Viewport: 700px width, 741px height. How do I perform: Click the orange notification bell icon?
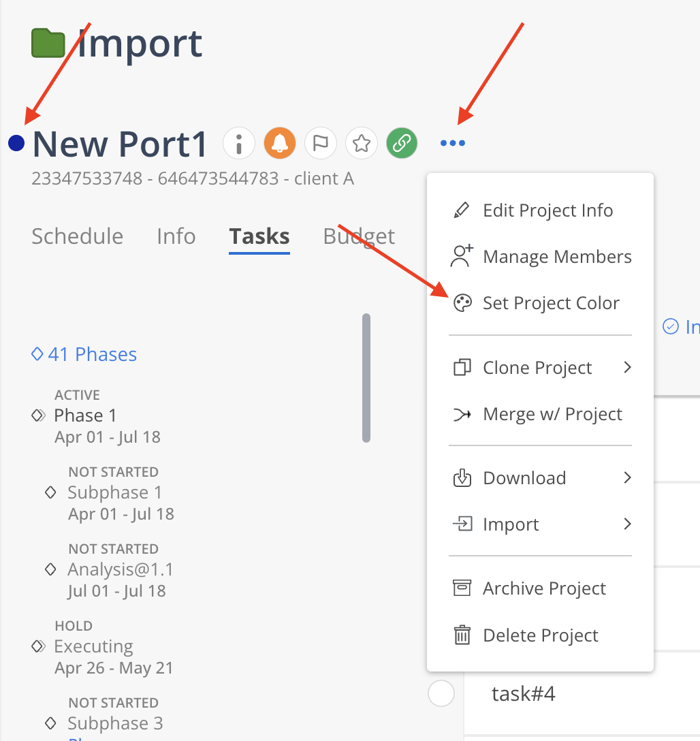pos(280,143)
